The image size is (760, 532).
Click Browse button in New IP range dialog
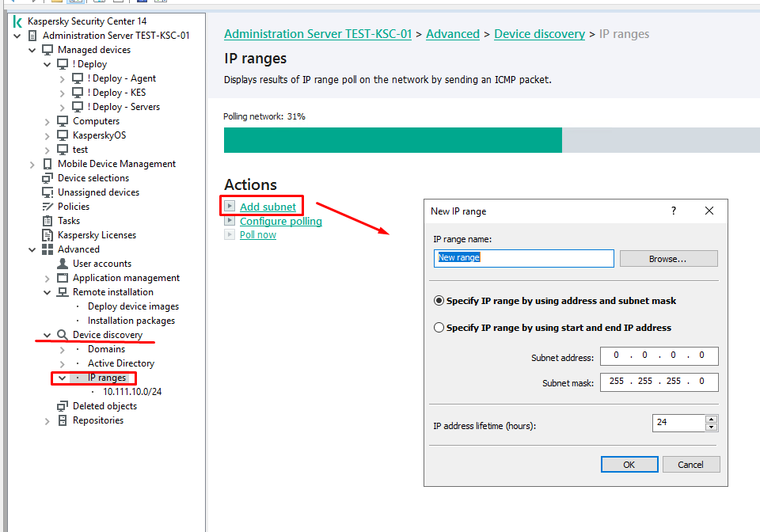pos(668,259)
